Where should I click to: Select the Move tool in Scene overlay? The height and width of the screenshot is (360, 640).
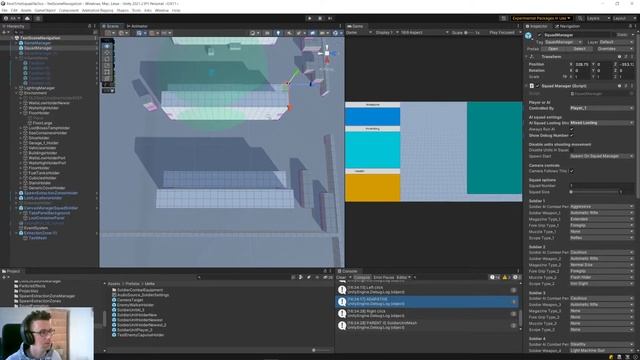click(107, 53)
